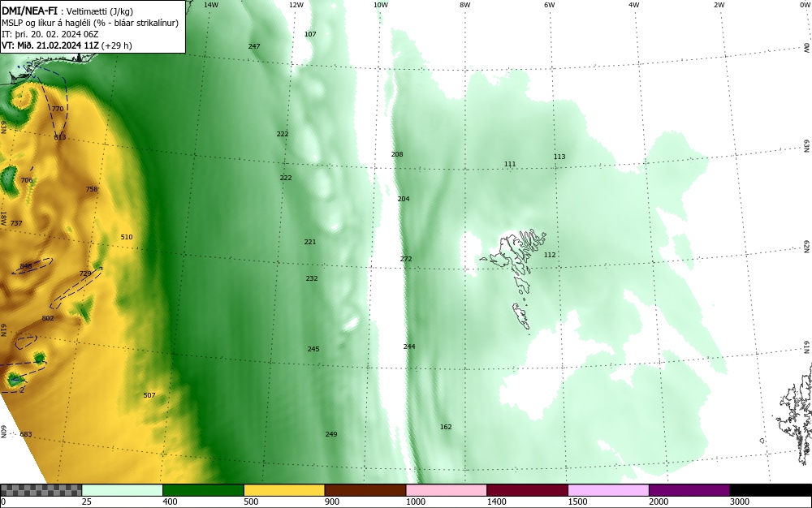
Task: Click the map value 208
Action: click(397, 154)
